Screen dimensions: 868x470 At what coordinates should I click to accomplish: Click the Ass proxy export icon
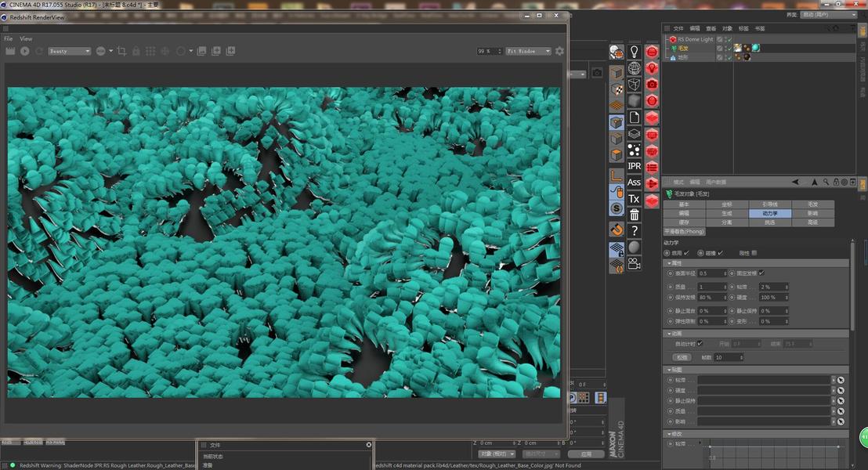635,183
